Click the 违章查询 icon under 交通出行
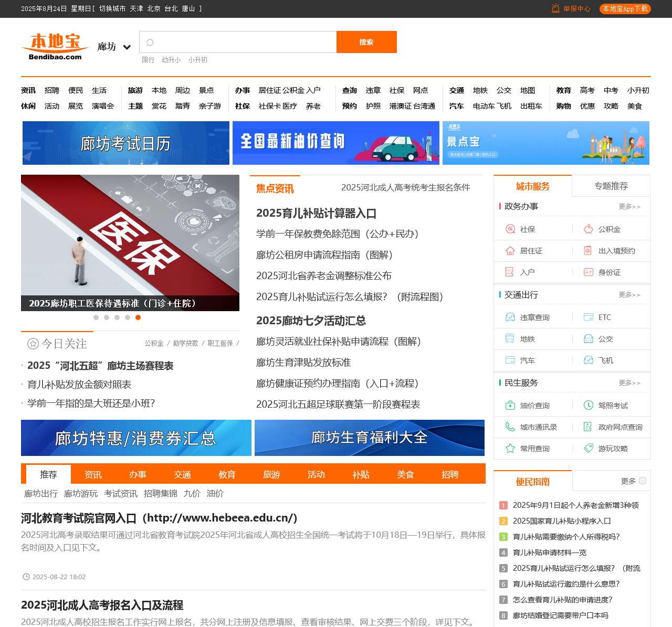This screenshot has width=672, height=627. pos(510,317)
